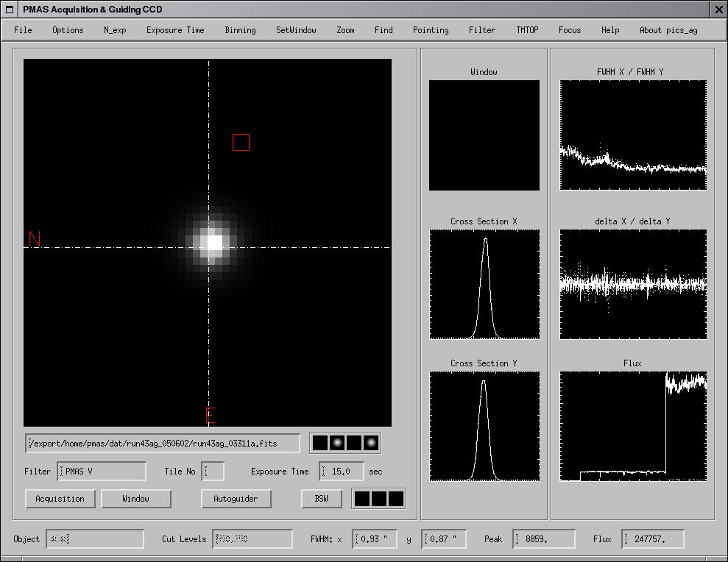Click the Exposure Time field showing 15.0
728x562 pixels.
342,472
